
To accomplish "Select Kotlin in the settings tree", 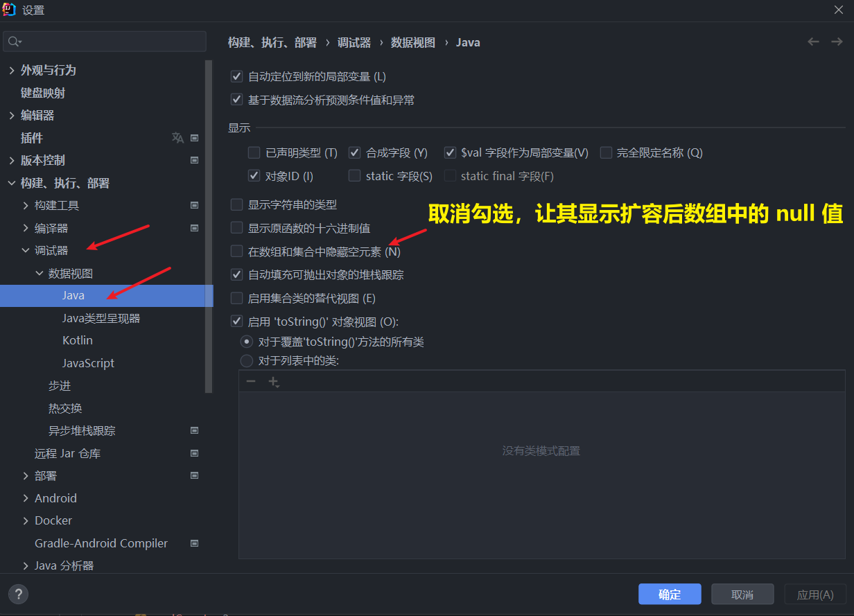I will pos(77,340).
